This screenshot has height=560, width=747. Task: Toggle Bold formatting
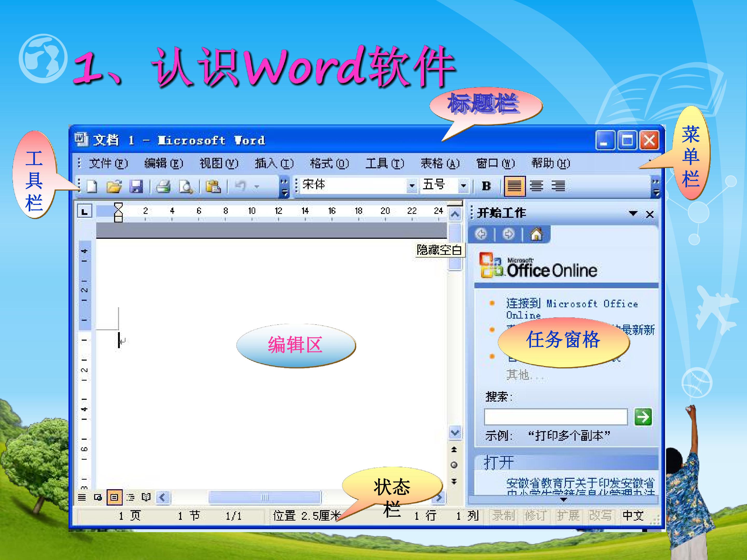pyautogui.click(x=486, y=186)
